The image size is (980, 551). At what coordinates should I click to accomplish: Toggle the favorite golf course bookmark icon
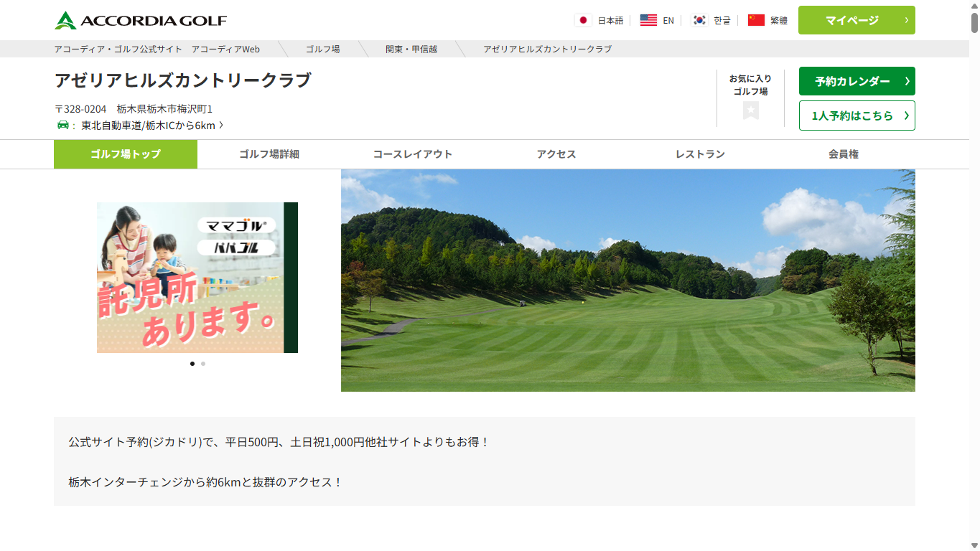[x=751, y=110]
